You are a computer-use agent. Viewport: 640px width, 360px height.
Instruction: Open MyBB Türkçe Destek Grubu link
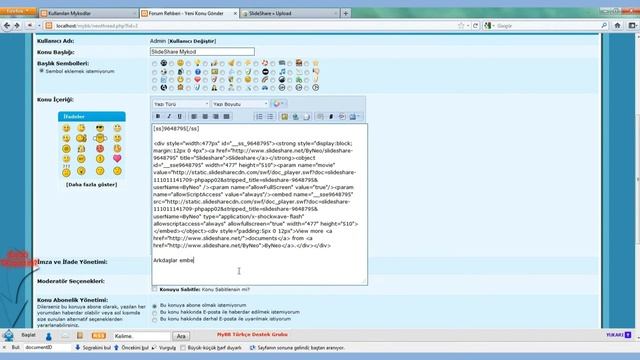point(252,334)
